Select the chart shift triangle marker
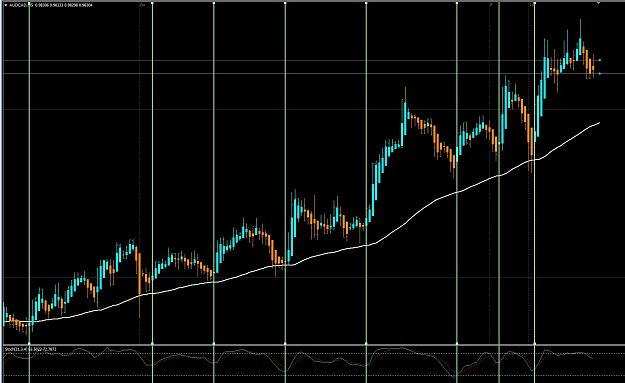 pos(598,3)
